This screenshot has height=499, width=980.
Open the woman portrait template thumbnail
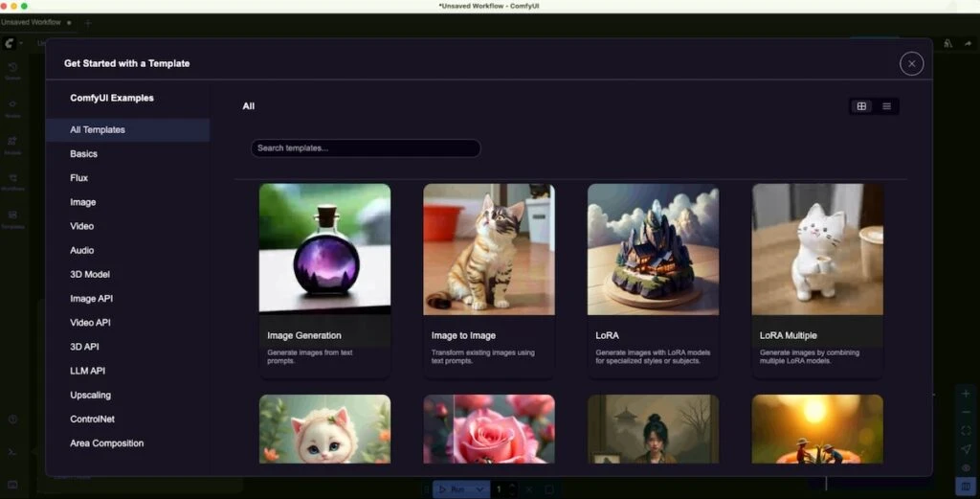click(x=653, y=429)
